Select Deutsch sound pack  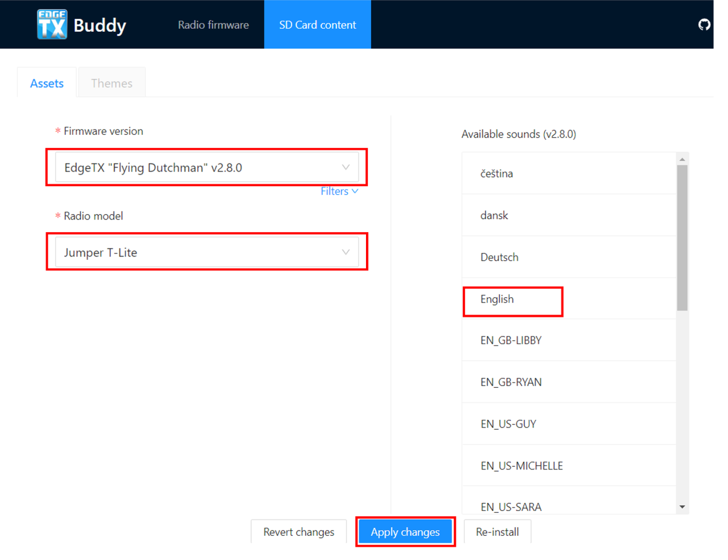point(569,257)
